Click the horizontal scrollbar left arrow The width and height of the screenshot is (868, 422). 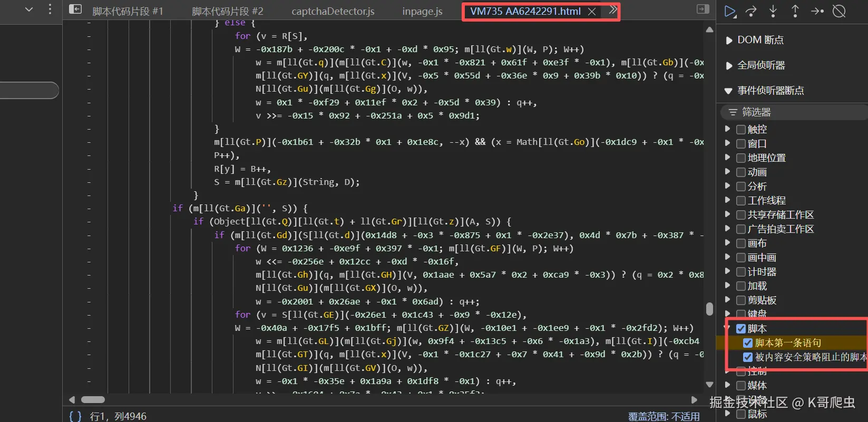(x=72, y=400)
